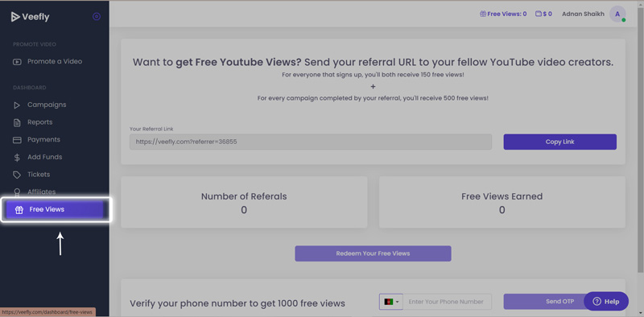Click the Veefly logo icon

[15, 17]
